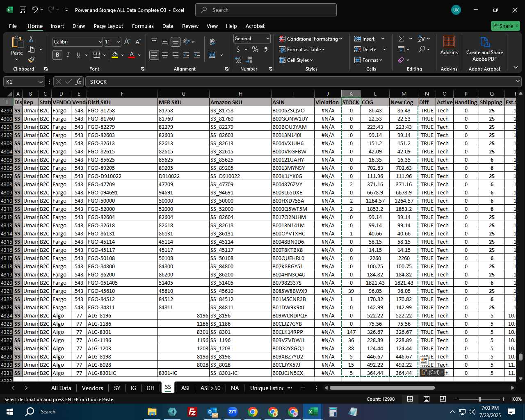Click the Insert Function fx icon

tap(78, 82)
